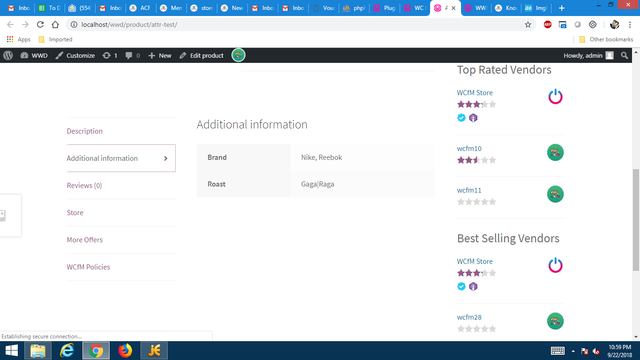Image resolution: width=640 pixels, height=360 pixels.
Task: Open the Reviews (0) tab
Action: (84, 185)
